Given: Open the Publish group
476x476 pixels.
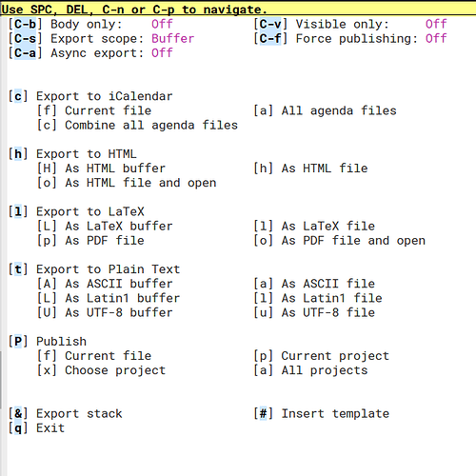Looking at the screenshot, I should pyautogui.click(x=48, y=342).
